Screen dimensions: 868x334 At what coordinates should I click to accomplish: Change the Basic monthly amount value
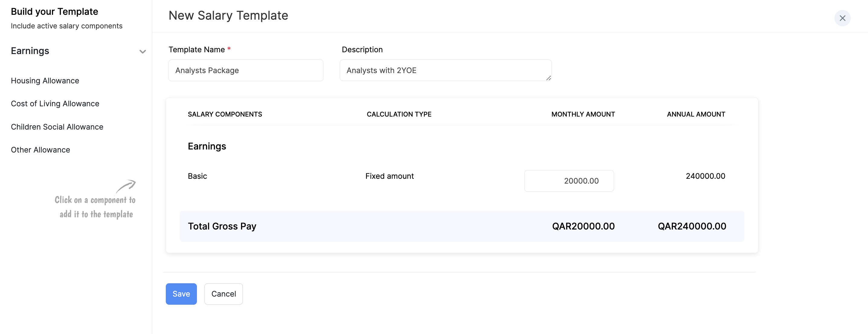pos(569,181)
